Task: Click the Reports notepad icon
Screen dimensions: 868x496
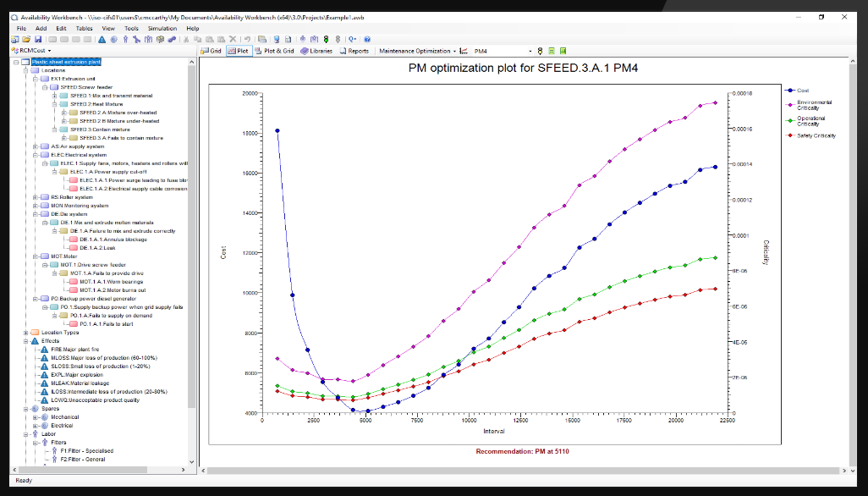Action: click(x=355, y=50)
